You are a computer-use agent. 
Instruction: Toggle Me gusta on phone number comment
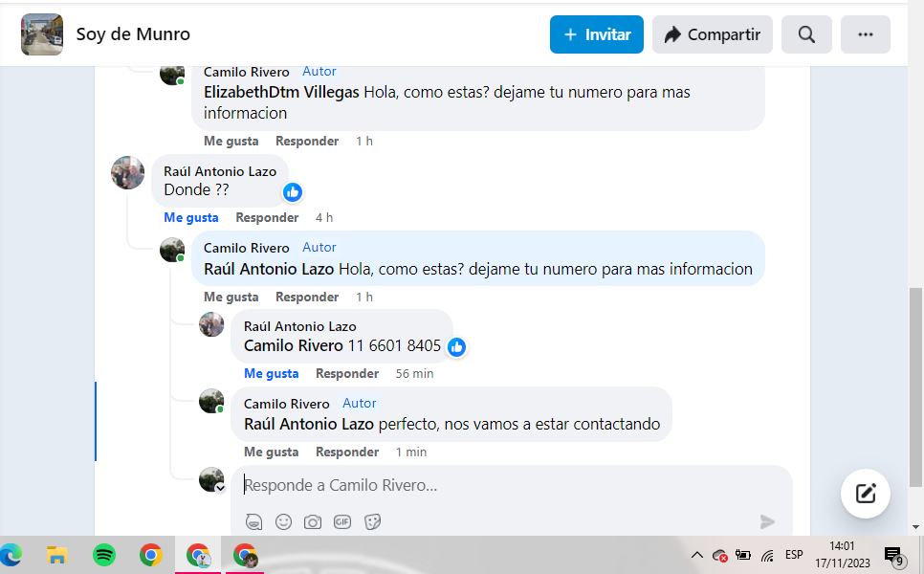pyautogui.click(x=271, y=374)
